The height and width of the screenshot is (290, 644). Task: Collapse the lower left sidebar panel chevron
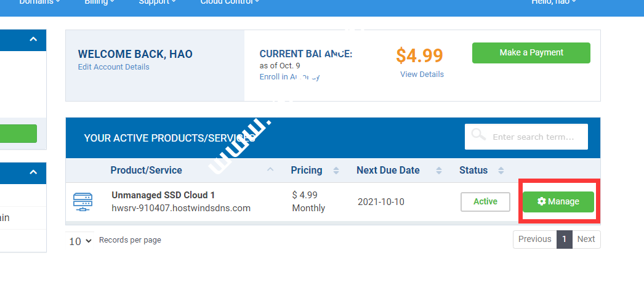tap(33, 173)
